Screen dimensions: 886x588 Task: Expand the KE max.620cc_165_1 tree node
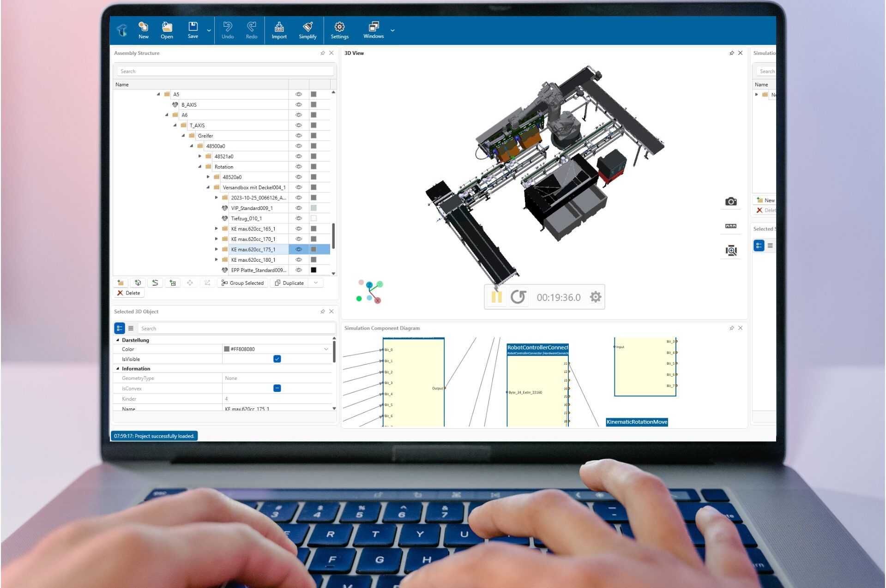(216, 229)
